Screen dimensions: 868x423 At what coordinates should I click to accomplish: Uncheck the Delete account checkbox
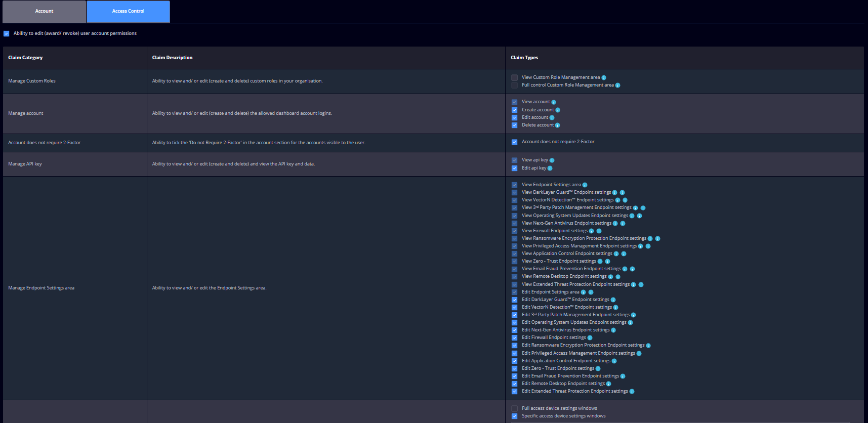click(514, 125)
